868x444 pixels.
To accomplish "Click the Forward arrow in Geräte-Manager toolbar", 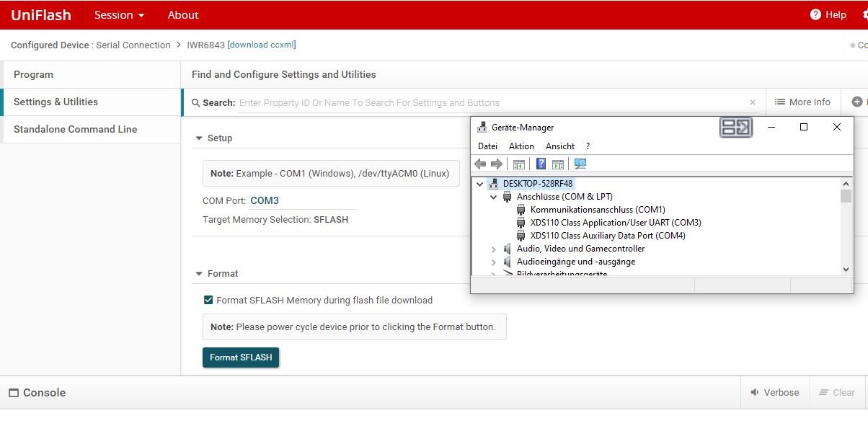I will 497,164.
